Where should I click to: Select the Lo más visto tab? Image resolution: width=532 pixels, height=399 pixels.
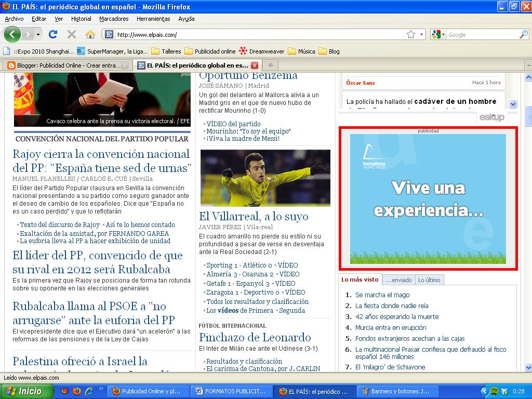[360, 280]
